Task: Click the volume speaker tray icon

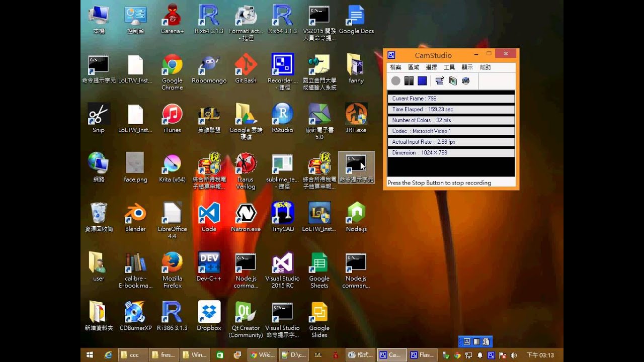Action: point(513,355)
